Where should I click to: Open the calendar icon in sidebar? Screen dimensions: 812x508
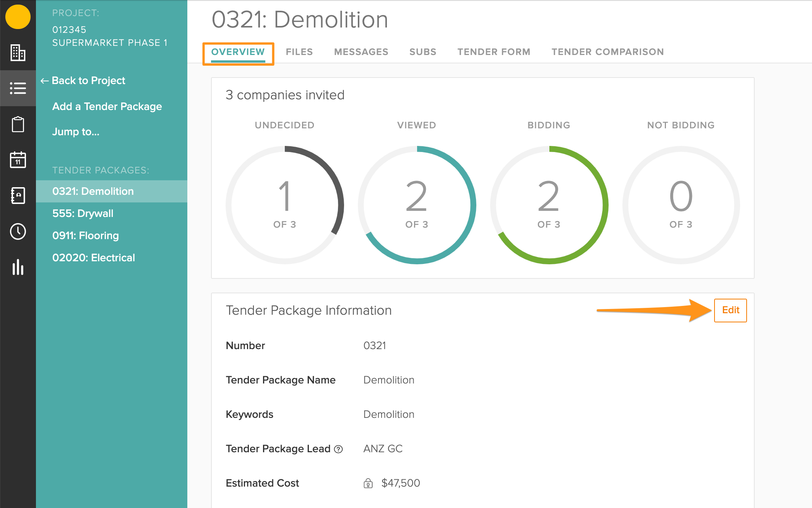[x=18, y=160]
